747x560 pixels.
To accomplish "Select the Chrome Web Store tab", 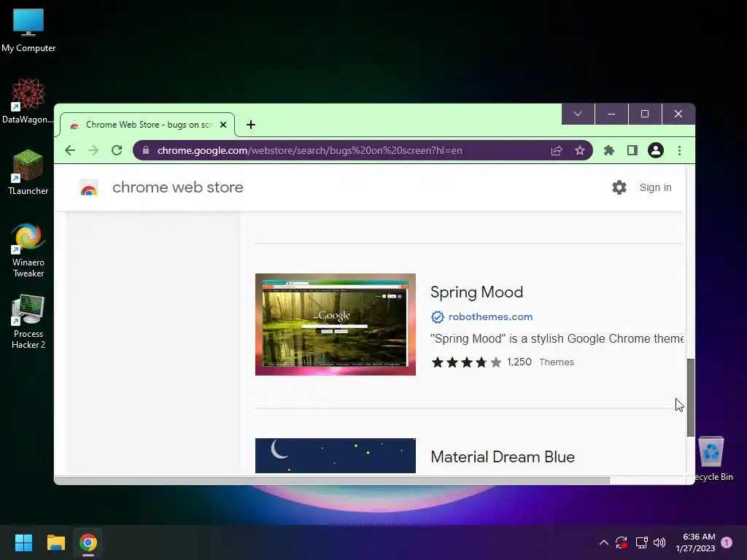I will [147, 125].
